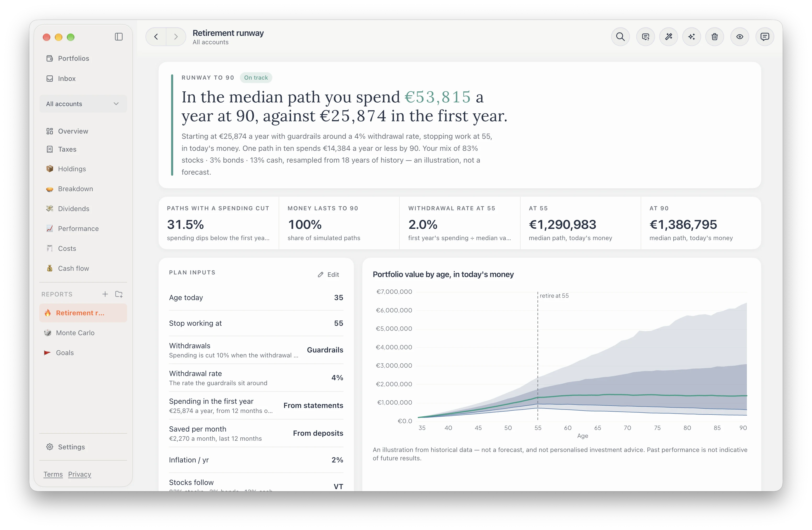Viewport: 812px width, 530px height.
Task: Expand the All accounts dropdown
Action: 83,103
